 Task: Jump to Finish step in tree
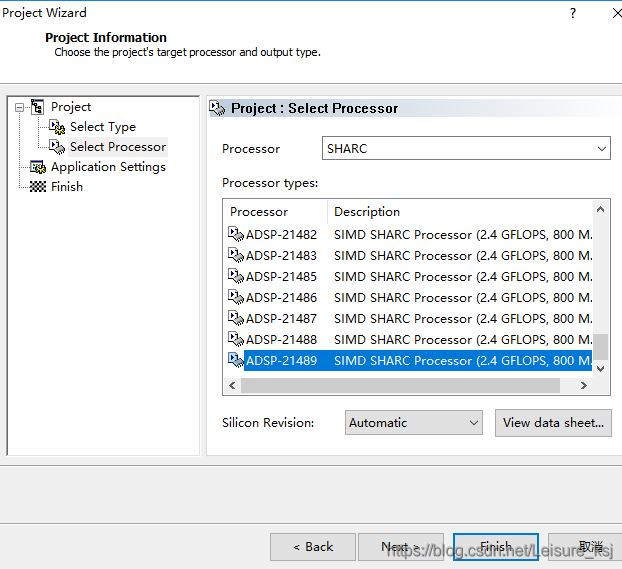pyautogui.click(x=67, y=186)
